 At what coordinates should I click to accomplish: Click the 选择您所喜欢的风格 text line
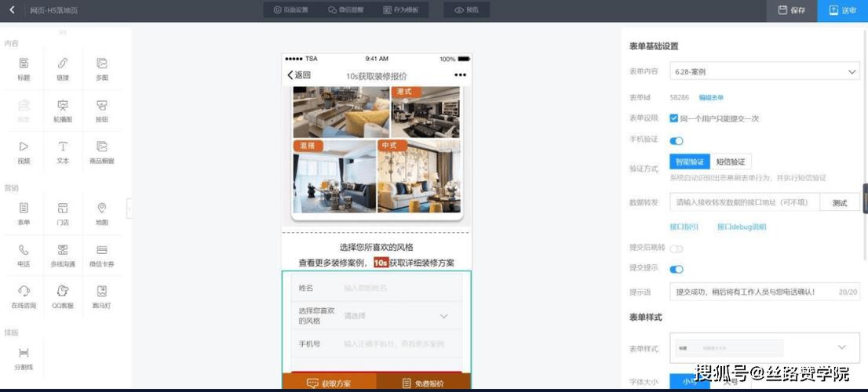(x=377, y=247)
